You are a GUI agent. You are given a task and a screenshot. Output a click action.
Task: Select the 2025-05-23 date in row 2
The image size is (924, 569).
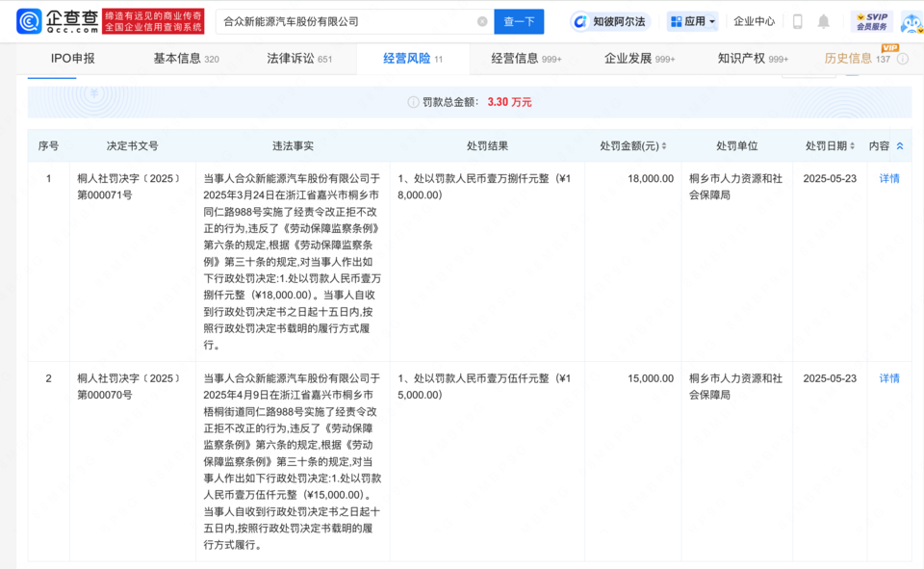pos(830,378)
